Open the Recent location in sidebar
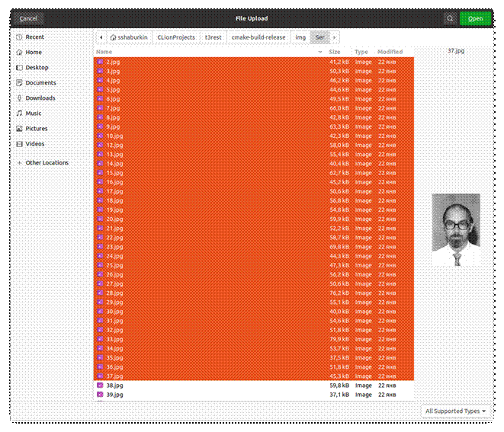This screenshot has width=504, height=432. coord(34,37)
